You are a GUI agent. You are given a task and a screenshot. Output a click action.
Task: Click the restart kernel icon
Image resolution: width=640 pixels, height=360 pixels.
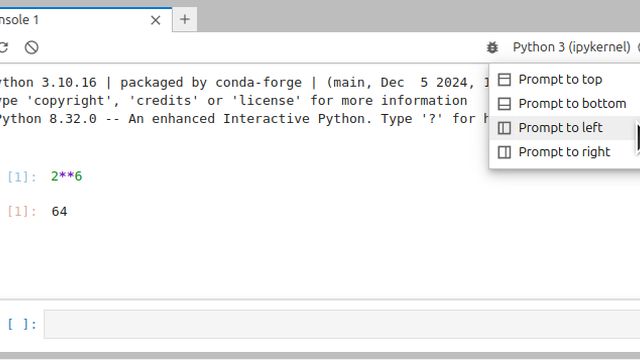point(3,47)
